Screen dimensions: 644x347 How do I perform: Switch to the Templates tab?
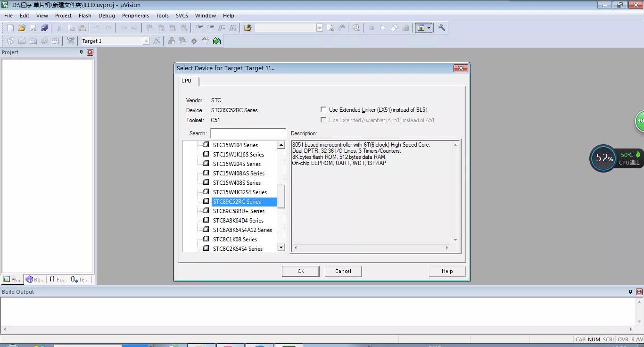pos(80,280)
